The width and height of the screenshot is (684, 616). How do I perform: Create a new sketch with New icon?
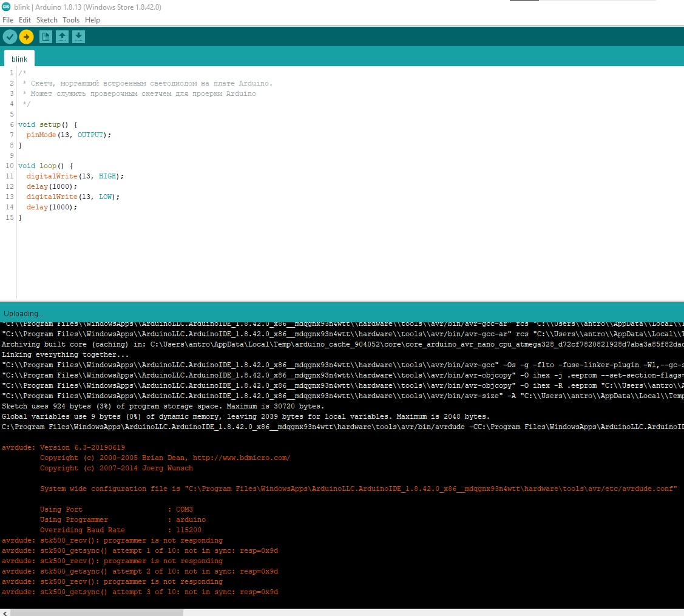click(46, 36)
